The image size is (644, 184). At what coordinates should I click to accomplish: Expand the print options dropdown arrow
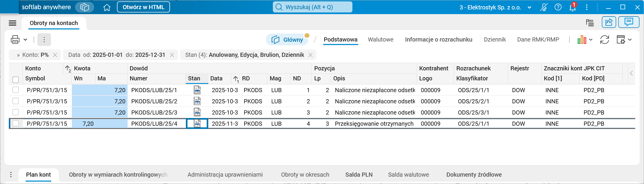[25, 40]
